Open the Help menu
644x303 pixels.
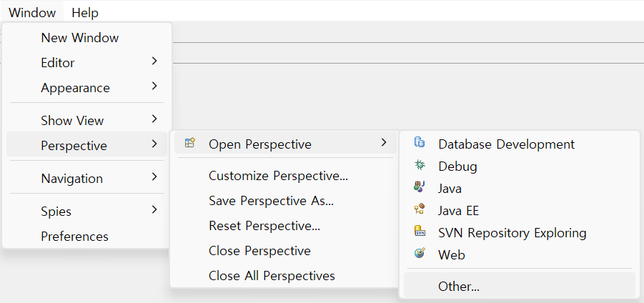[x=85, y=12]
